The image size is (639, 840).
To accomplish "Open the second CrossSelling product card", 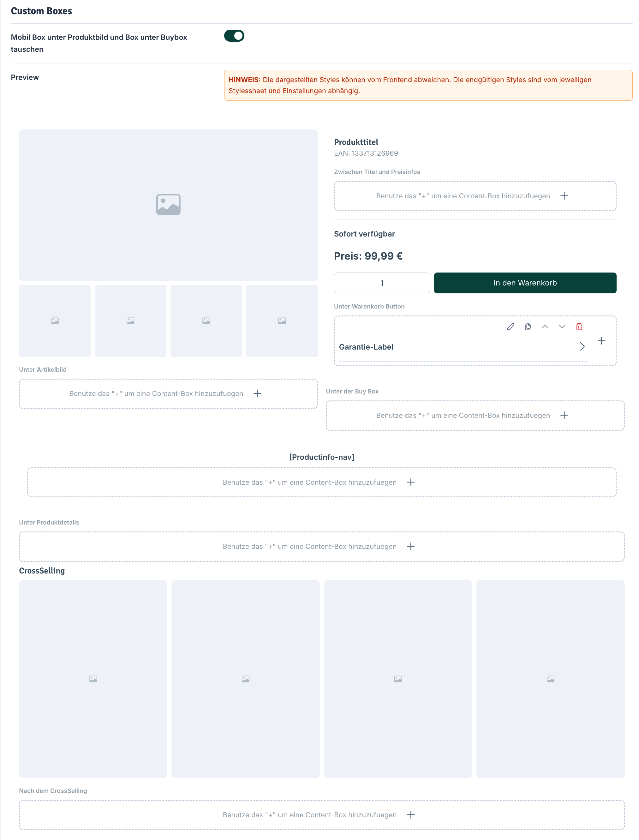I will coord(246,679).
